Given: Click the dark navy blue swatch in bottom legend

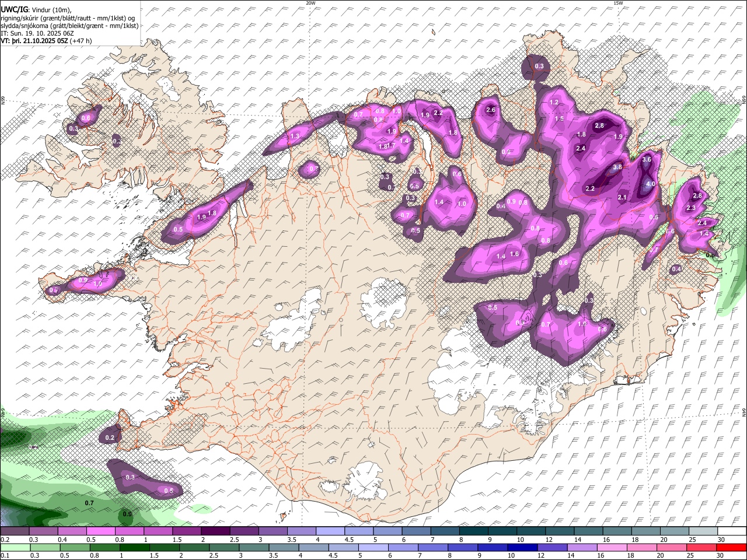Looking at the screenshot, I should (x=522, y=548).
